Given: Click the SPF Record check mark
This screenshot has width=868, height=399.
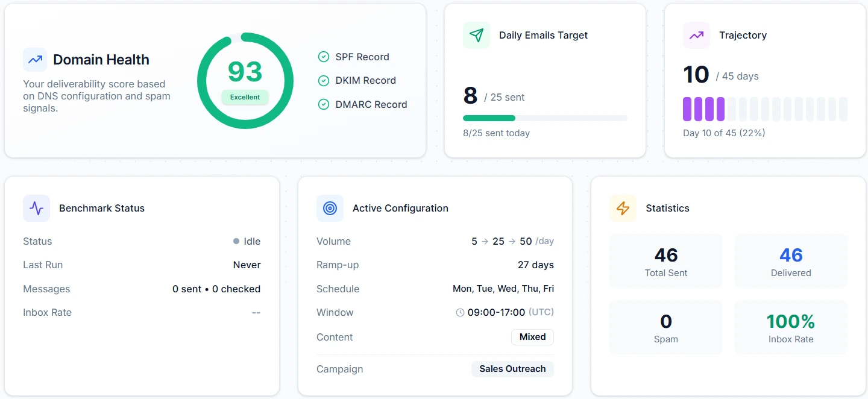Looking at the screenshot, I should [x=324, y=57].
